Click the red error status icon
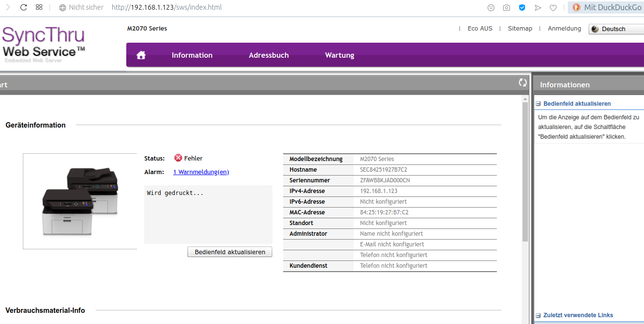 (178, 158)
